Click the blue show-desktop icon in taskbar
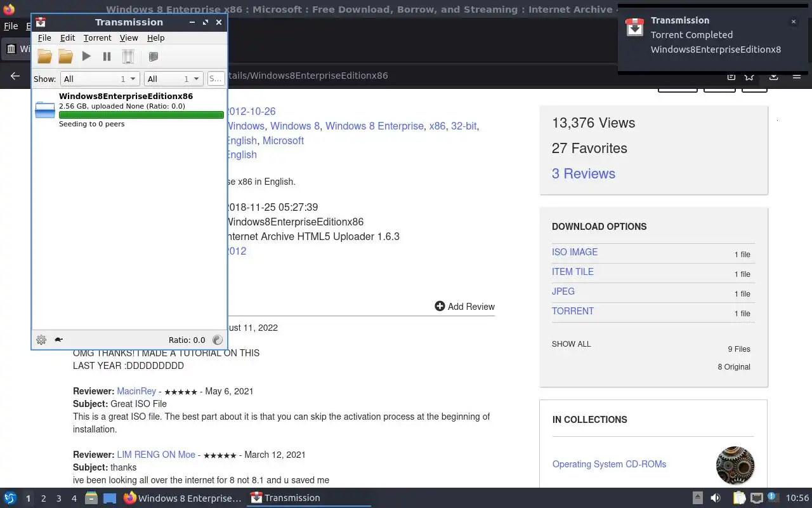812x508 pixels. (110, 498)
